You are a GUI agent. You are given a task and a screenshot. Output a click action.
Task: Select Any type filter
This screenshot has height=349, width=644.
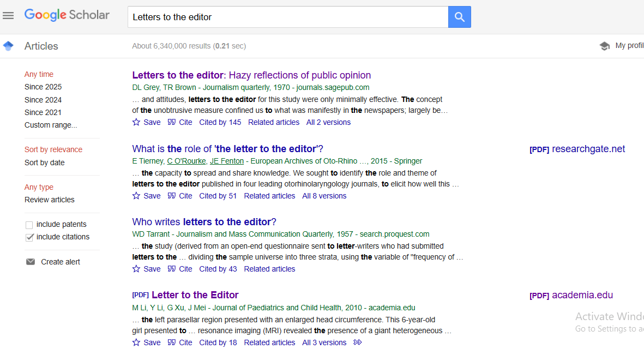click(x=39, y=187)
